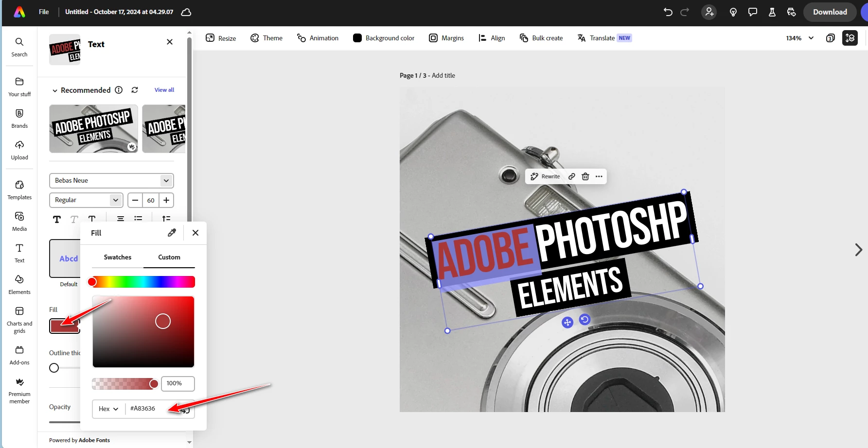Click the 100% opacity input field

178,383
